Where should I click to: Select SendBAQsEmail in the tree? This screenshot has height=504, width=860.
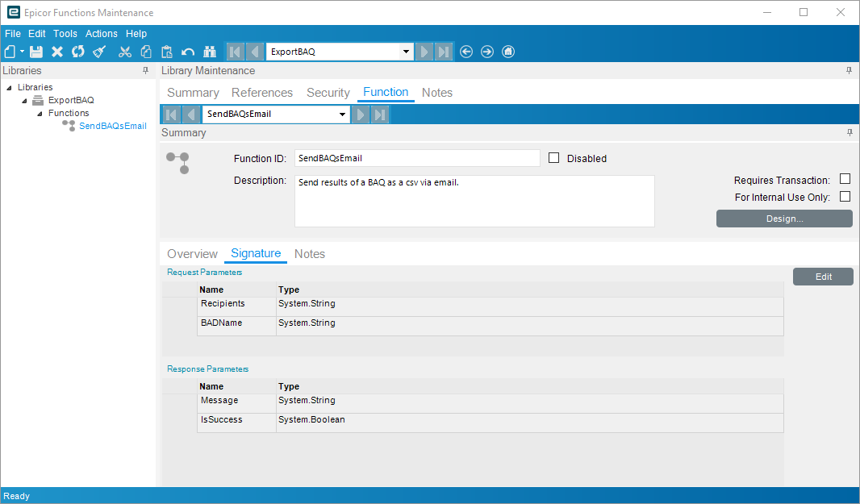[x=112, y=126]
